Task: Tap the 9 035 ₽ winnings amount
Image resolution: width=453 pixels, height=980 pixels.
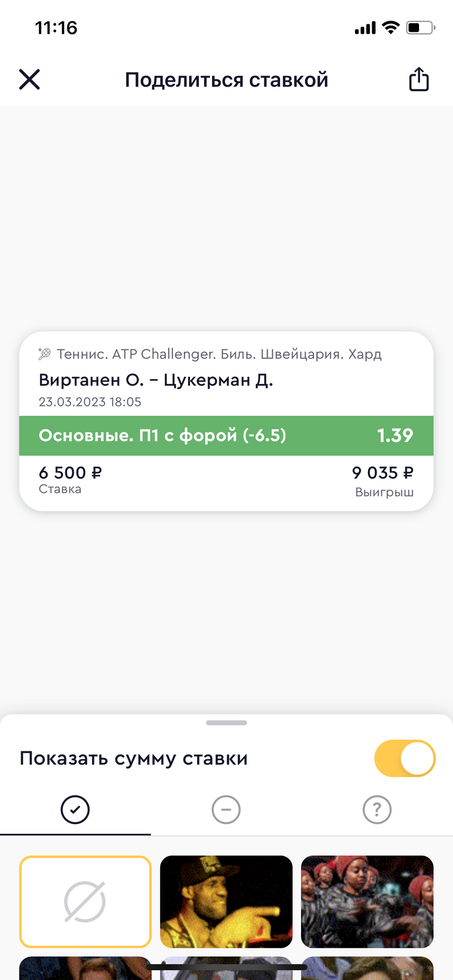Action: click(x=382, y=473)
